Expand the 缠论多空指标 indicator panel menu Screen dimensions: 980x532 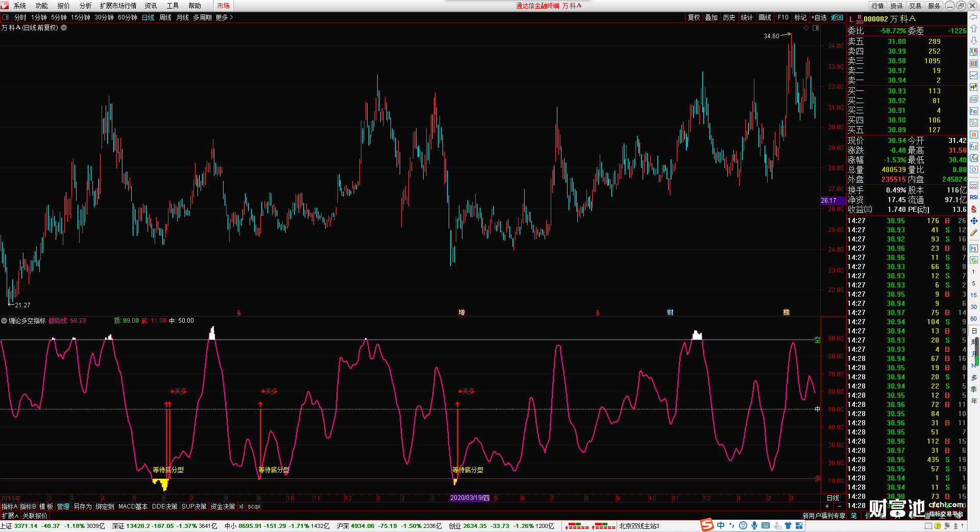coord(4,321)
